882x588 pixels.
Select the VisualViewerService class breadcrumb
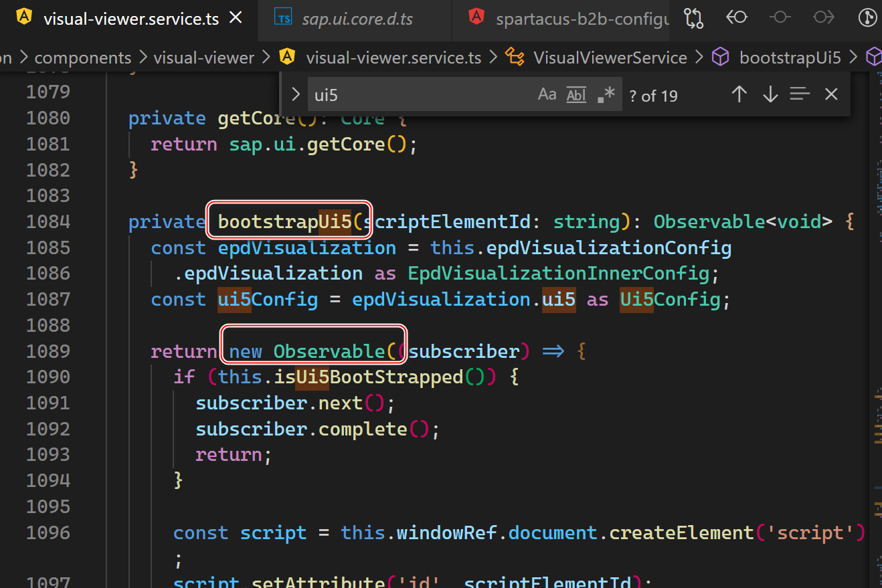pyautogui.click(x=610, y=58)
